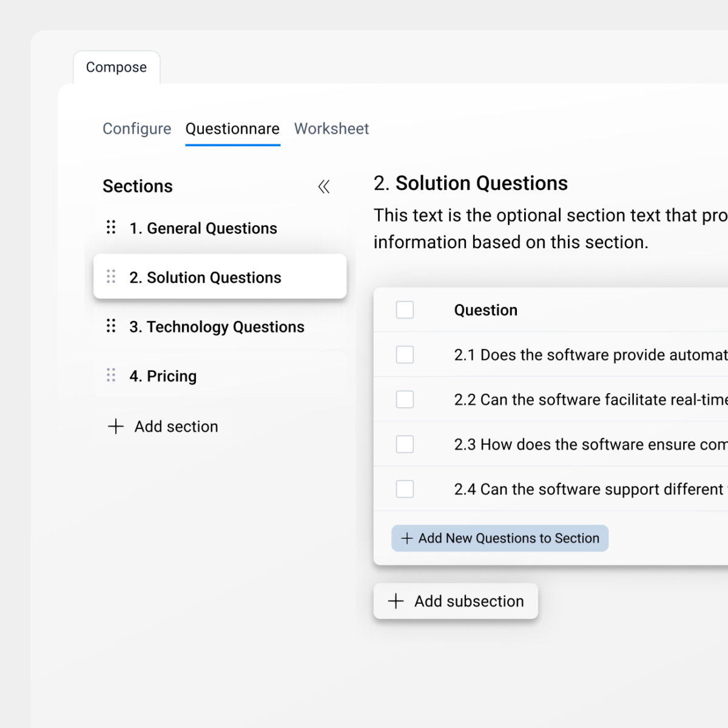728x728 pixels.
Task: Check the box for question 2.1
Action: (405, 355)
